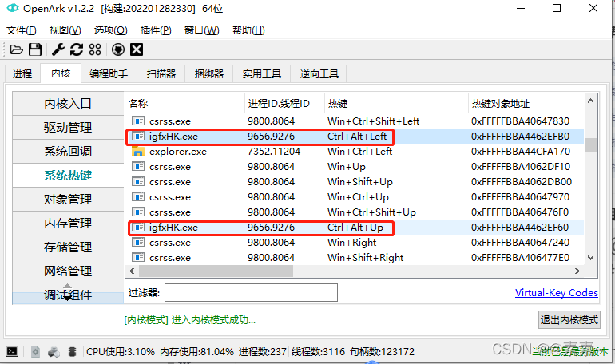Image resolution: width=615 pixels, height=364 pixels.
Task: Open file using the folder toolbar icon
Action: tap(17, 49)
